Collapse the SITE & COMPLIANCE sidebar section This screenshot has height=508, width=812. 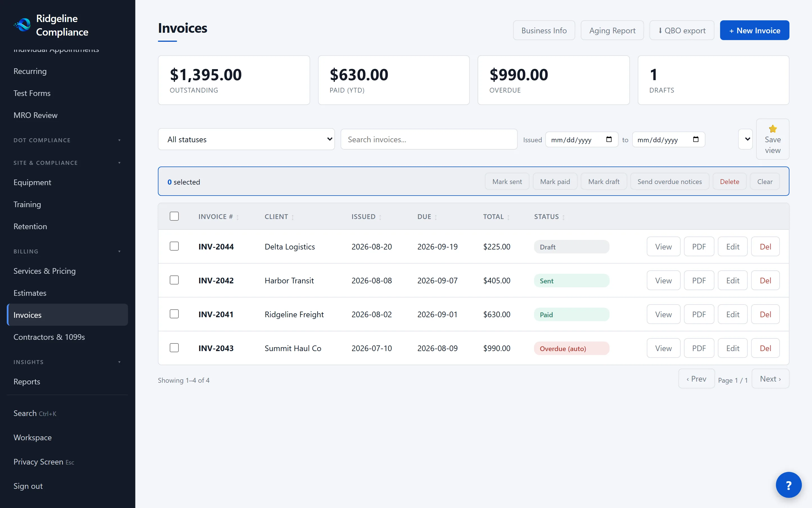click(67, 163)
